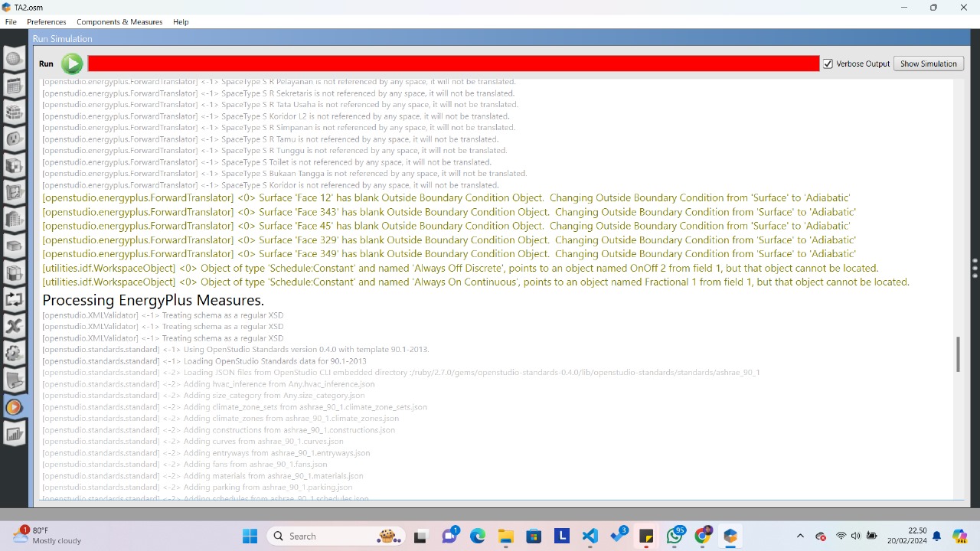The width and height of the screenshot is (980, 551).
Task: Open the Site tab icon in sidebar
Action: click(x=14, y=59)
